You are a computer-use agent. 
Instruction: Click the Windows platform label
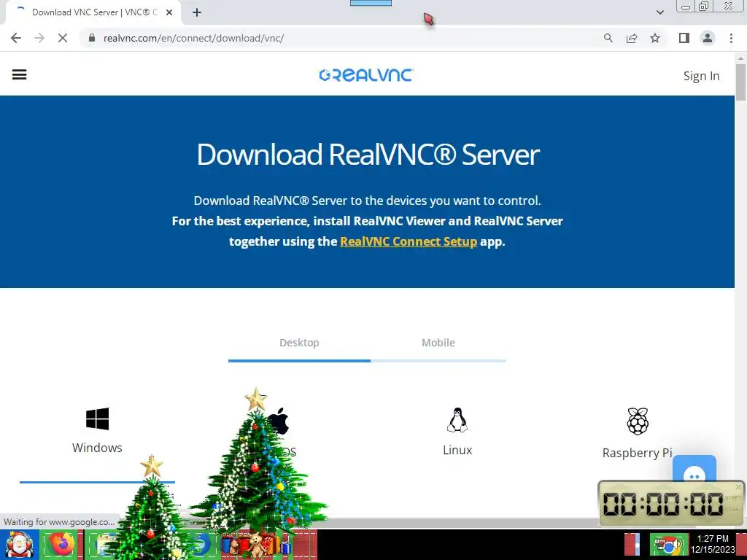(x=97, y=448)
